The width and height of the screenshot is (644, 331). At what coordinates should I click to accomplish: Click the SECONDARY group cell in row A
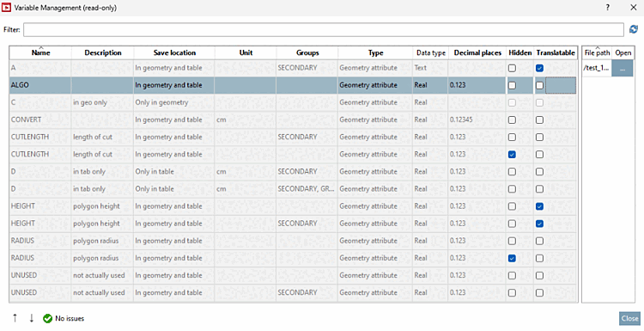pos(307,68)
